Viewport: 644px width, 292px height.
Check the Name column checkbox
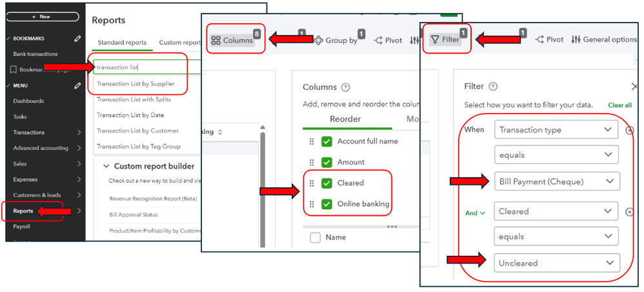point(315,238)
